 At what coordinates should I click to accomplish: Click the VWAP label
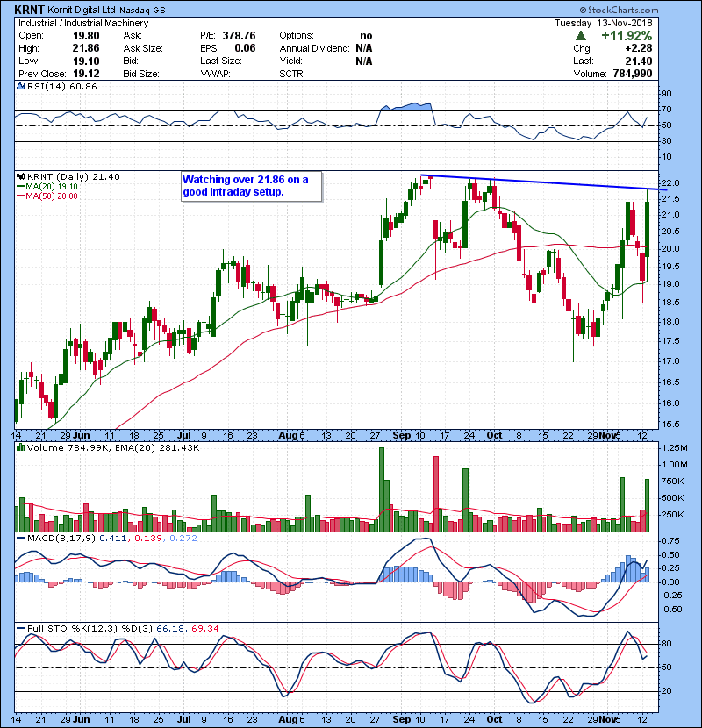pos(216,74)
